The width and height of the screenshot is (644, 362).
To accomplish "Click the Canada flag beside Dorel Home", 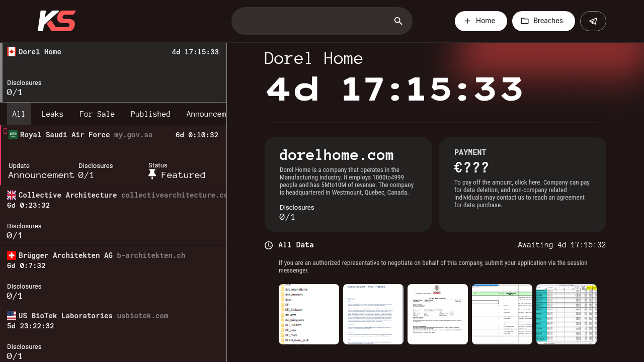I will tap(12, 52).
